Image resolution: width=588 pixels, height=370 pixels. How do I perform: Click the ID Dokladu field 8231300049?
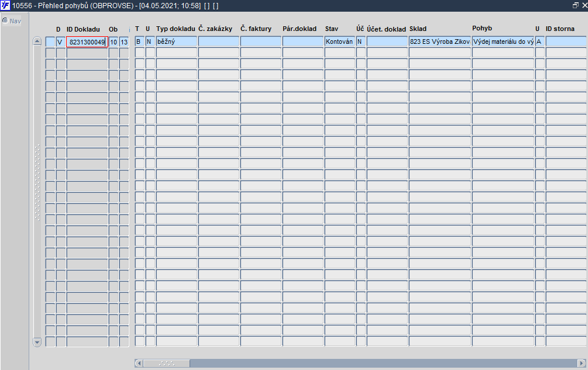click(x=87, y=42)
